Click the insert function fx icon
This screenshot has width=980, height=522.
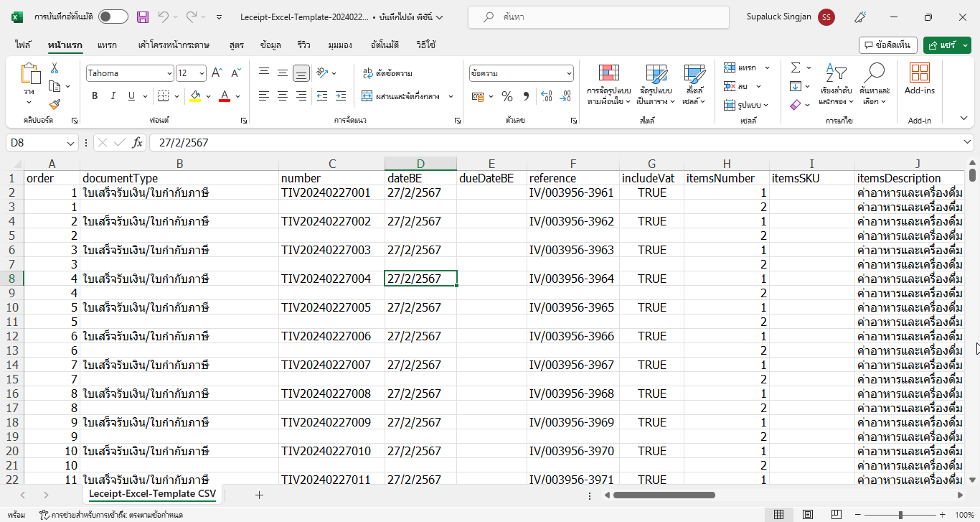[137, 143]
